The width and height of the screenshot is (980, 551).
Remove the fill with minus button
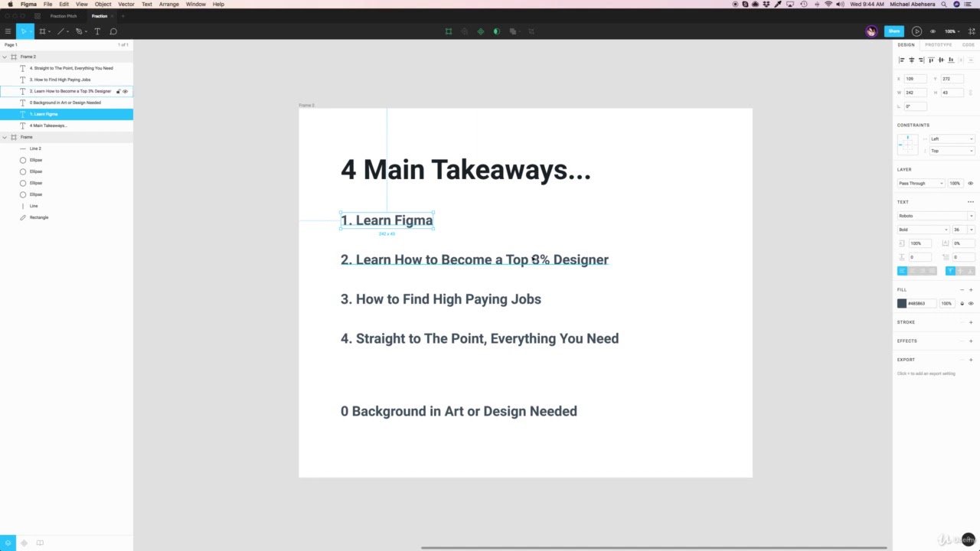pyautogui.click(x=962, y=290)
